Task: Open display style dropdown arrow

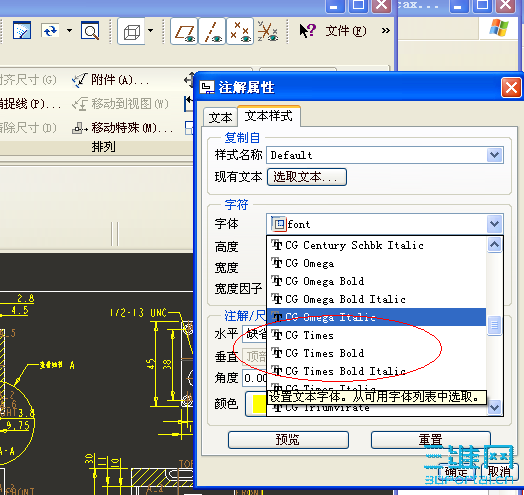Action: click(x=151, y=31)
